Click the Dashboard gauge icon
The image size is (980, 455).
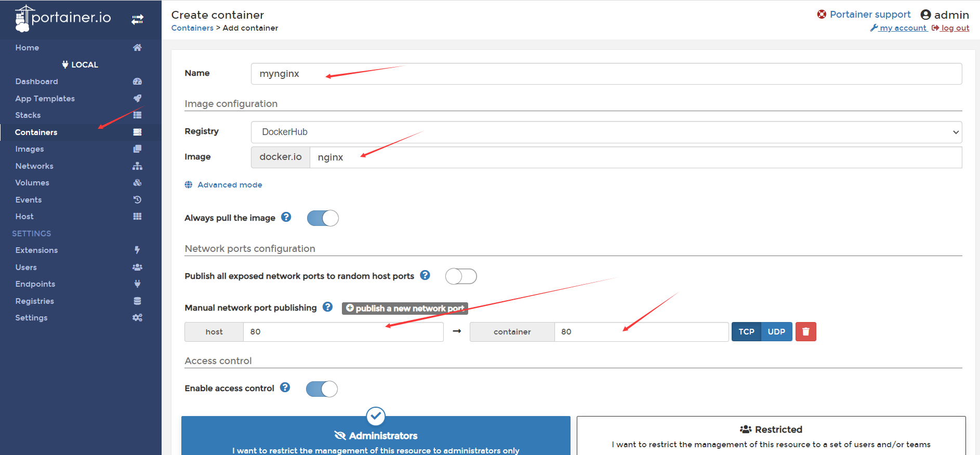[137, 82]
